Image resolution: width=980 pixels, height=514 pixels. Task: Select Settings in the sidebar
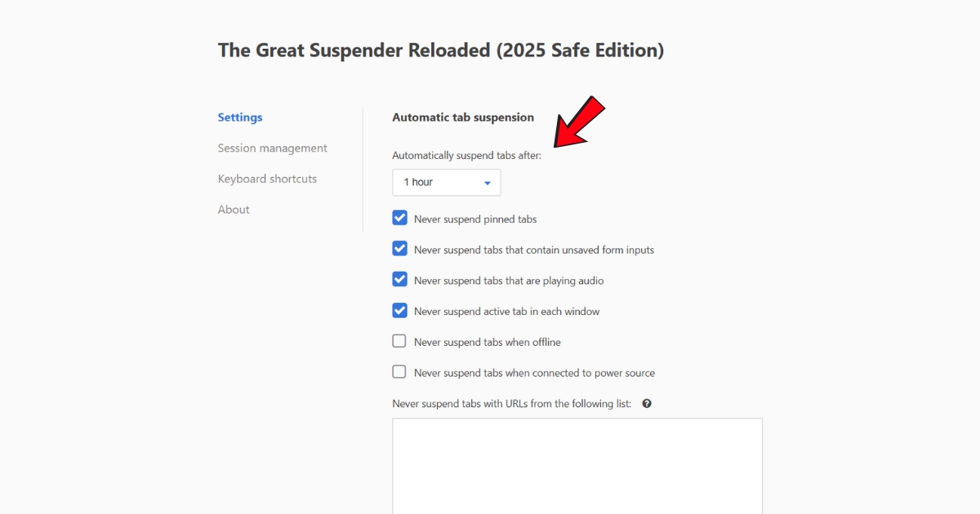pos(239,117)
